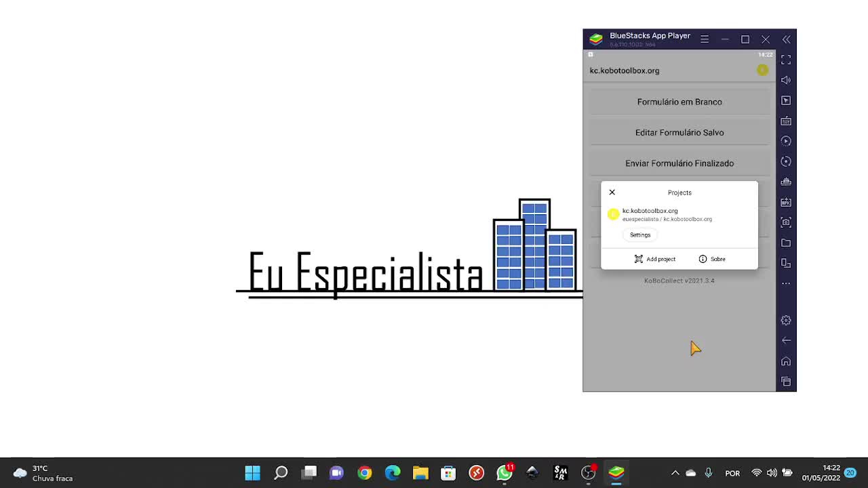Toggle BlueStacks fullscreen mode icon
Screen dimensions: 868x488
786,60
